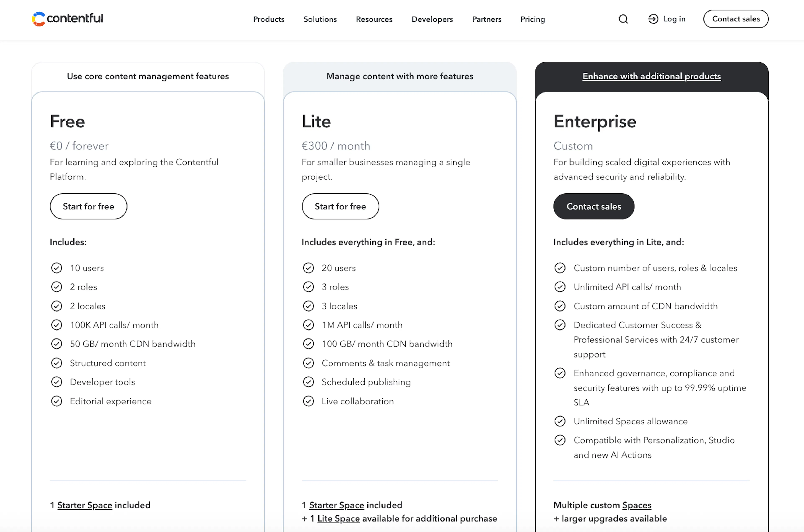
Task: Click check icon beside Unlimited API calls
Action: [560, 287]
